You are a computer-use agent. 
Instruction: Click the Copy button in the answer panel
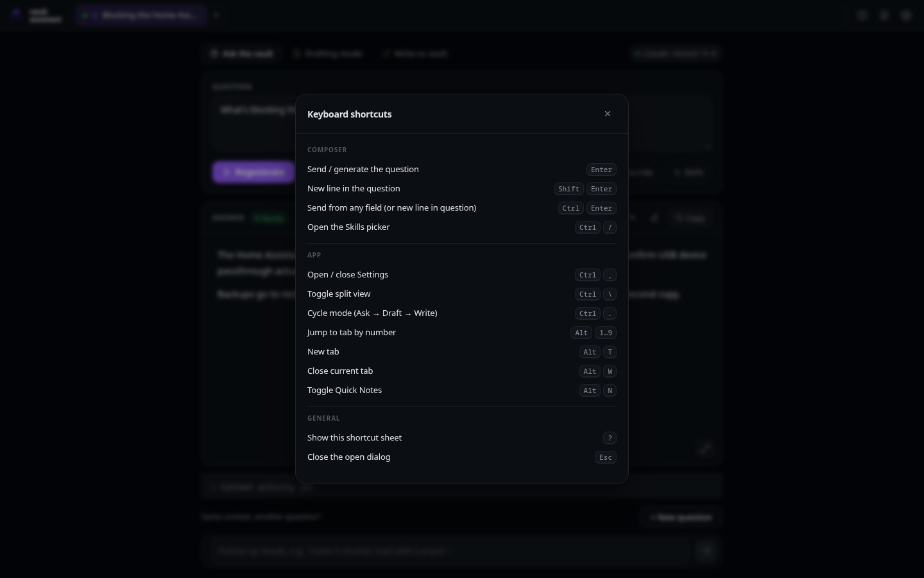690,218
